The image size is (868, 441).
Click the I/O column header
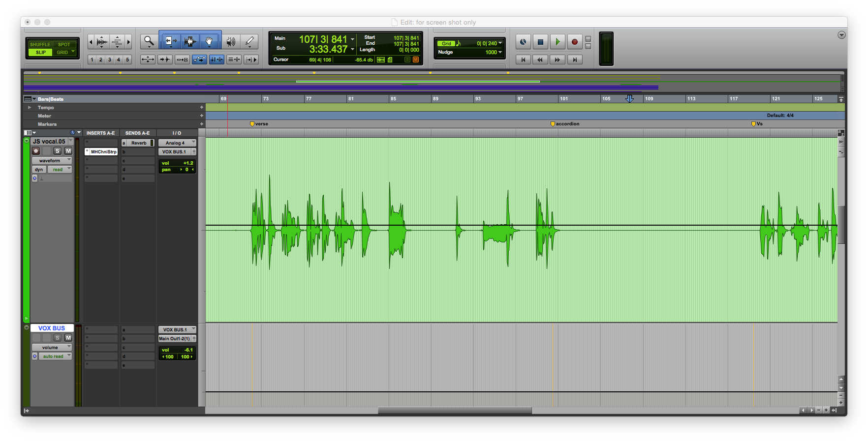(177, 133)
